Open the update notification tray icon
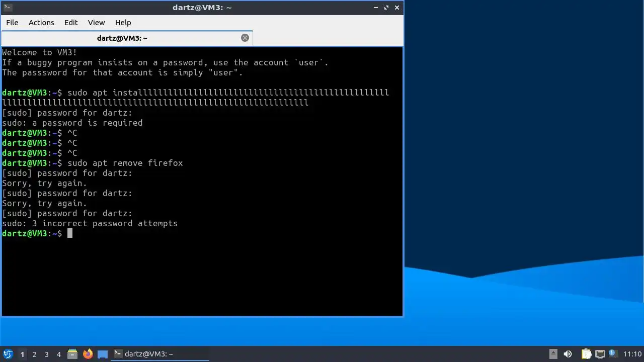This screenshot has width=644, height=362. point(613,354)
